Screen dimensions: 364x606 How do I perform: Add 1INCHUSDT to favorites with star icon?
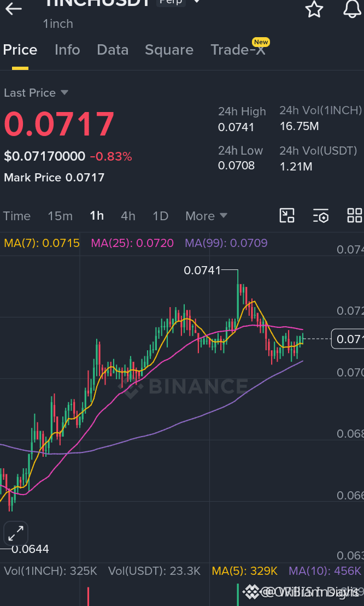[x=314, y=9]
